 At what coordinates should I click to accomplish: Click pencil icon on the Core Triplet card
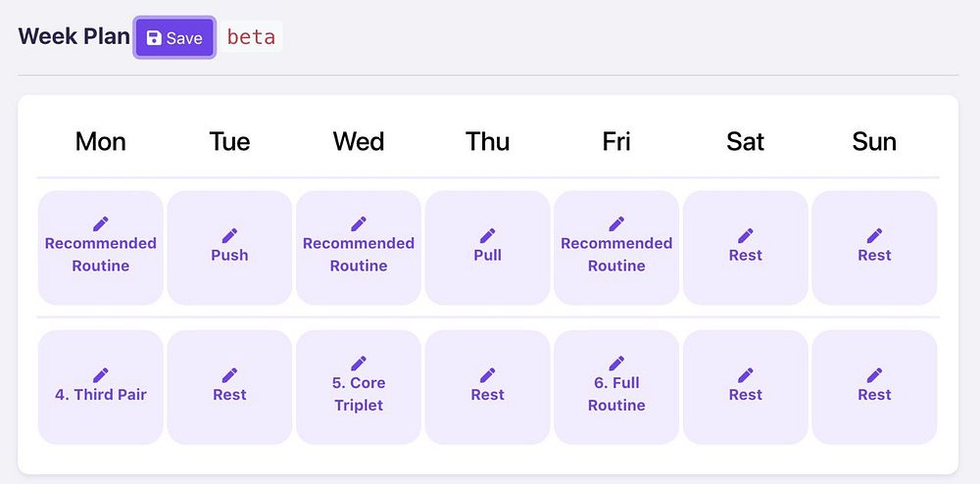[359, 363]
